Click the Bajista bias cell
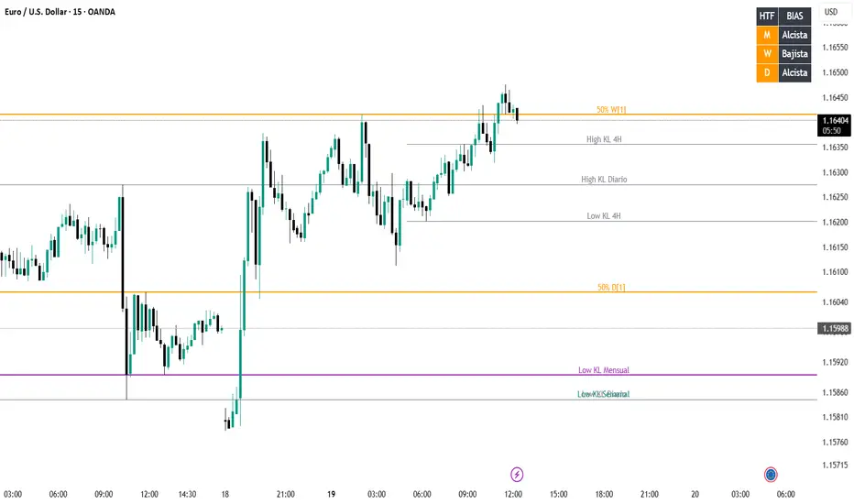Viewport: 854px width, 504px height. pos(794,54)
